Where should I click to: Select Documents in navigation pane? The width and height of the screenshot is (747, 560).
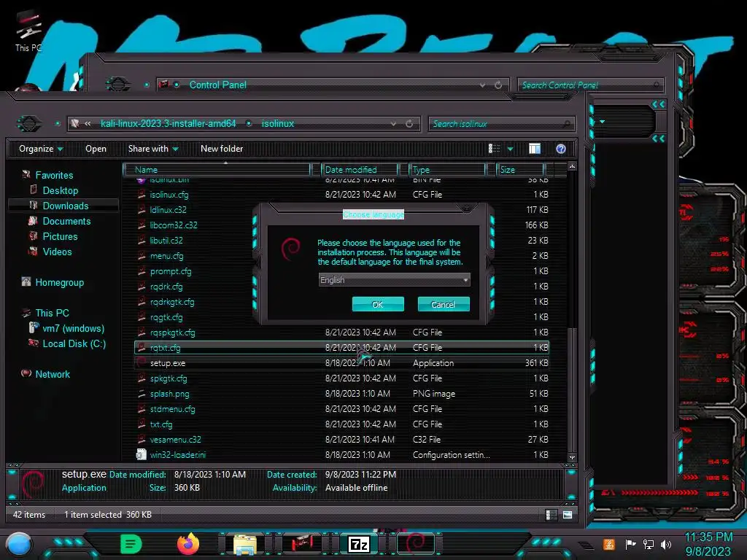click(x=66, y=221)
